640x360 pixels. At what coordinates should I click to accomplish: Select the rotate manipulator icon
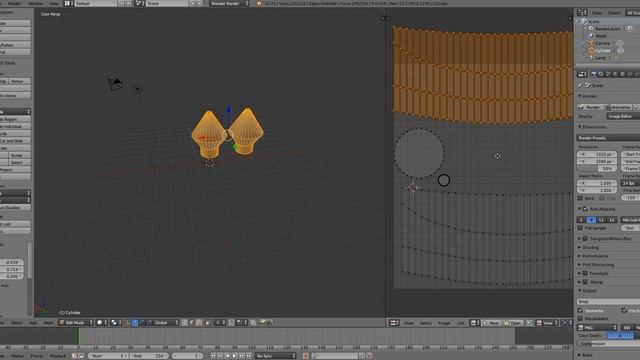142,322
